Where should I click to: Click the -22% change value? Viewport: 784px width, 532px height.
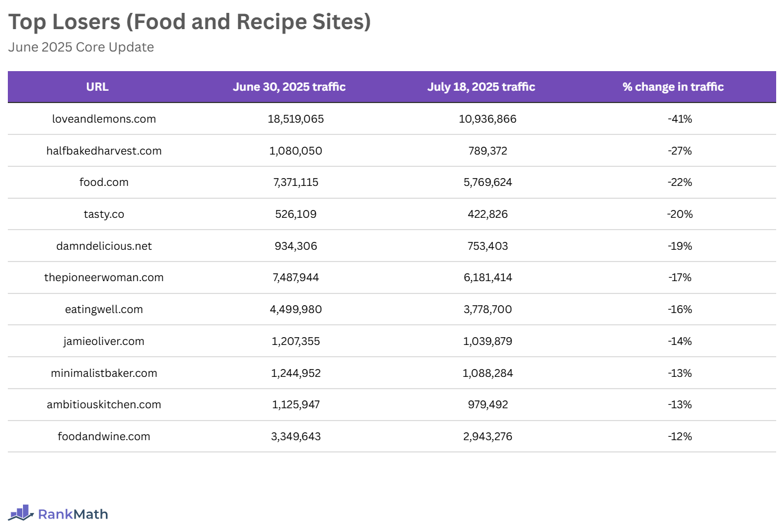click(680, 182)
